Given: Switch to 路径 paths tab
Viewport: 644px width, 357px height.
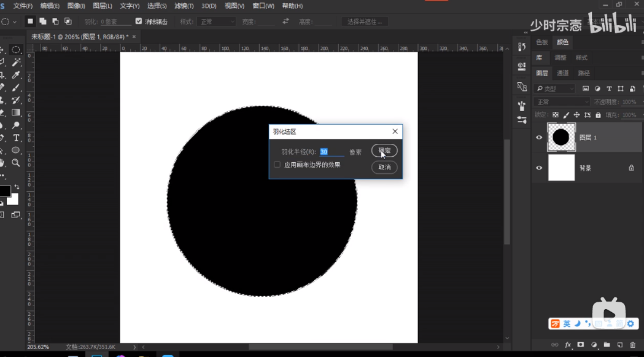Looking at the screenshot, I should click(584, 73).
